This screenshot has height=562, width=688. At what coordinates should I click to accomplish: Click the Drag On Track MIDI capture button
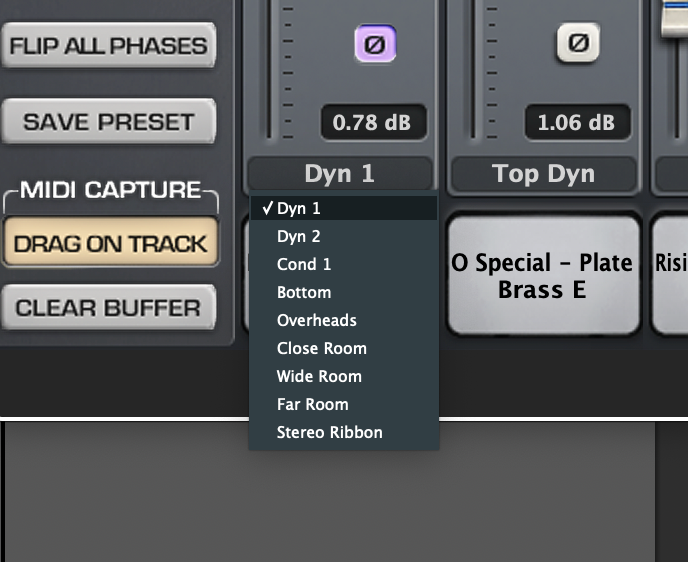(110, 243)
